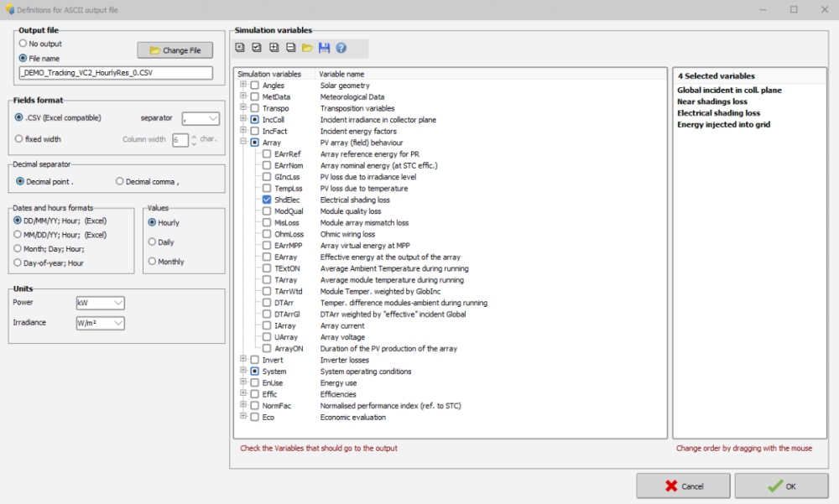
Task: Expand the Invert inverter losses node
Action: pyautogui.click(x=243, y=360)
